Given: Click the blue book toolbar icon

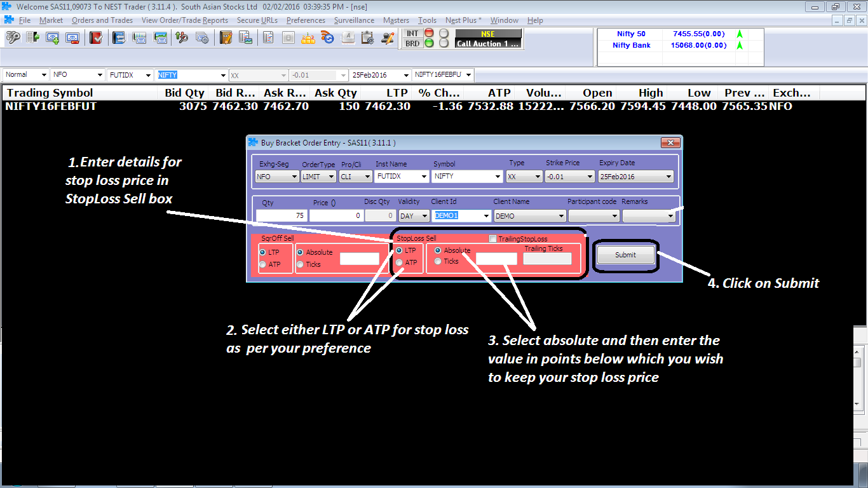Looking at the screenshot, I should tap(118, 38).
